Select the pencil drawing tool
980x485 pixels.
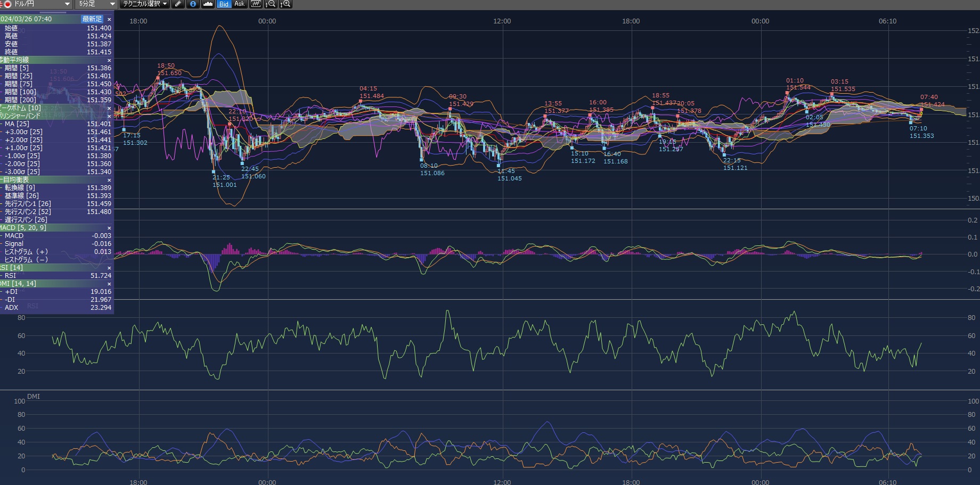click(x=178, y=4)
